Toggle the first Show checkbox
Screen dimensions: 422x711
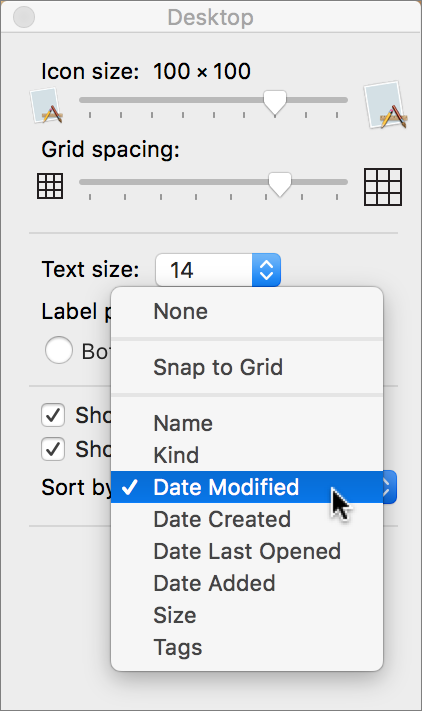(53, 415)
